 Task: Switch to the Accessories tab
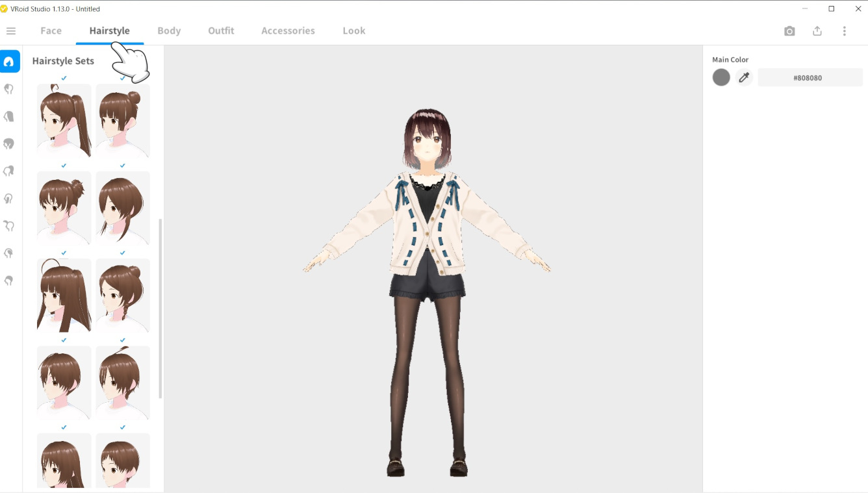point(288,31)
